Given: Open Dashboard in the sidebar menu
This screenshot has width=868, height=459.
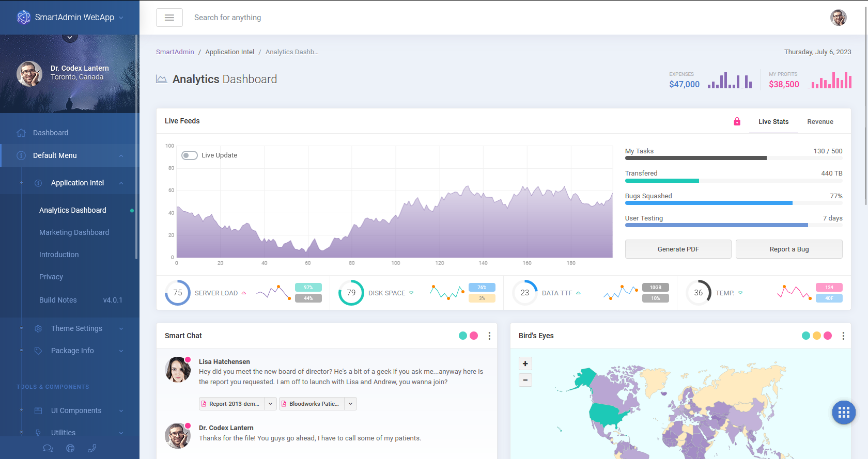Looking at the screenshot, I should click(x=70, y=133).
